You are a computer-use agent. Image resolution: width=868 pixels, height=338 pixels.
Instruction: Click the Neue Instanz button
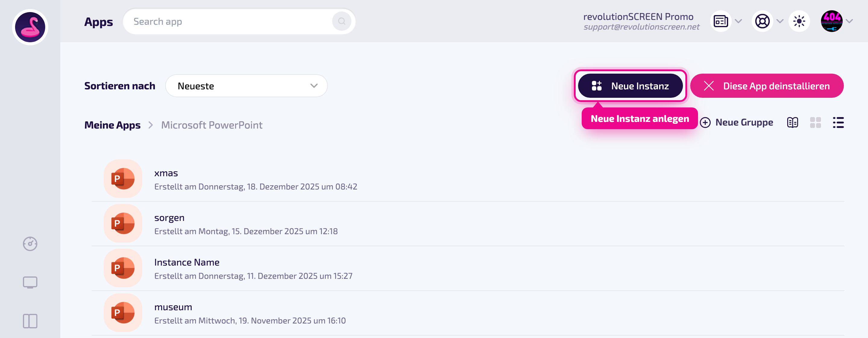pos(631,86)
